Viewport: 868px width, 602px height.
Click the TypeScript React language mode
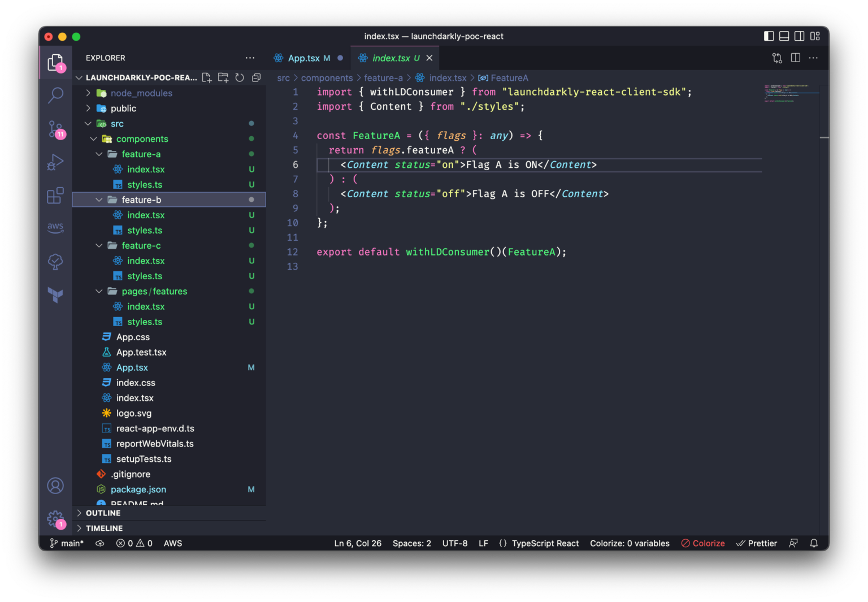[x=545, y=543]
